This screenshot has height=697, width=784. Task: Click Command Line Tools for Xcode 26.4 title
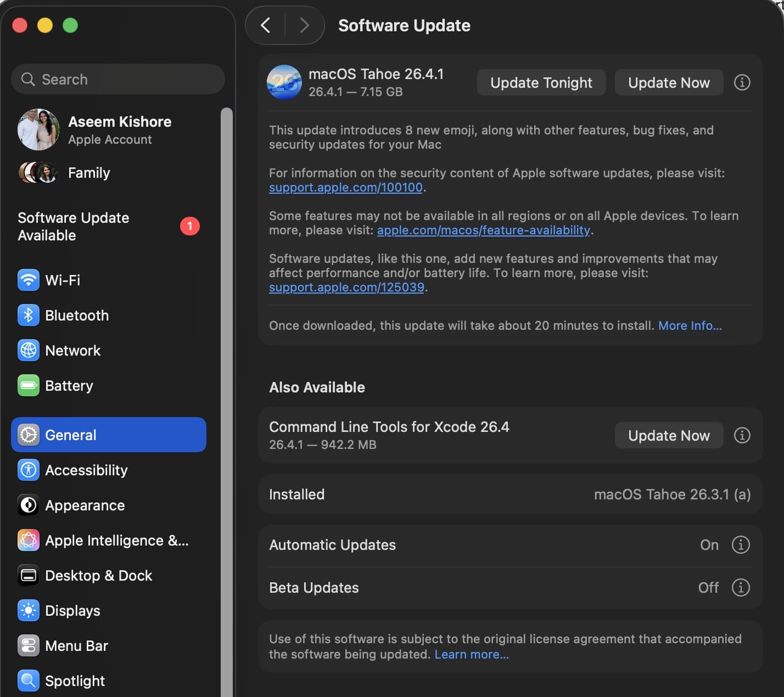point(389,426)
